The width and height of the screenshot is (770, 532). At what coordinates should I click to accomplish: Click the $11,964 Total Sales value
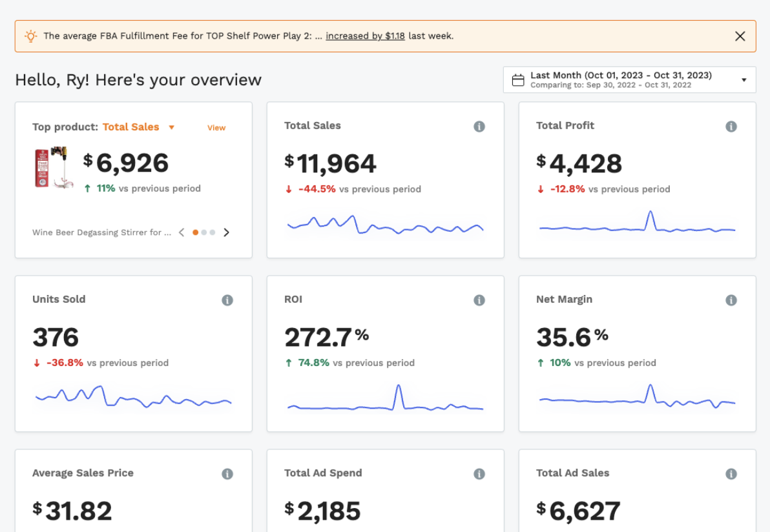point(331,163)
